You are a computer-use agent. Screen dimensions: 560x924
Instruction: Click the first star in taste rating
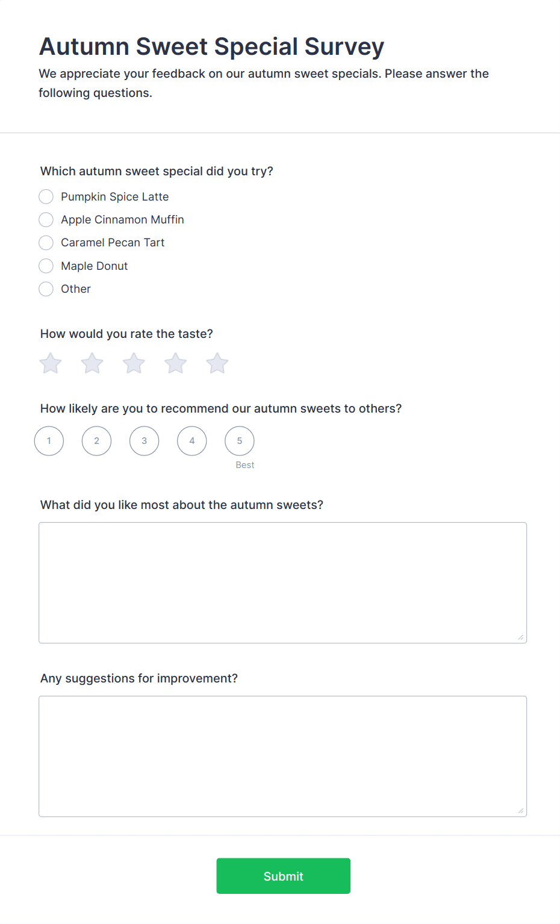51,363
